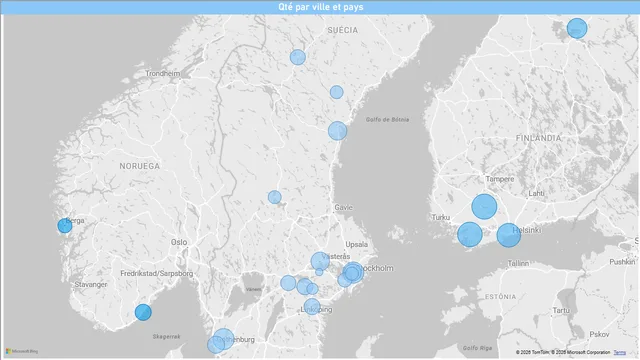The width and height of the screenshot is (640, 360).
Task: Select the bubble over Linköping
Action: tap(312, 307)
